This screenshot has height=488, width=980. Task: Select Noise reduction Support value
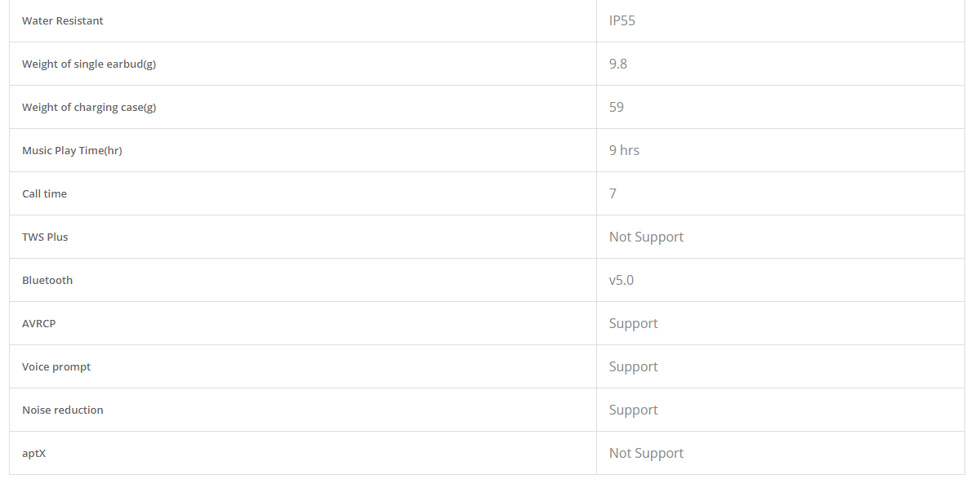633,410
